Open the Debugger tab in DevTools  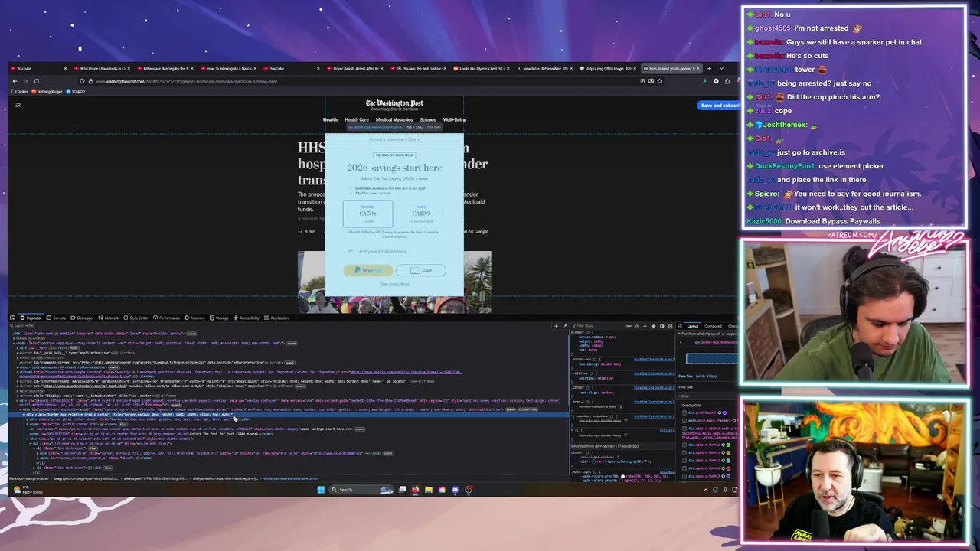83,318
